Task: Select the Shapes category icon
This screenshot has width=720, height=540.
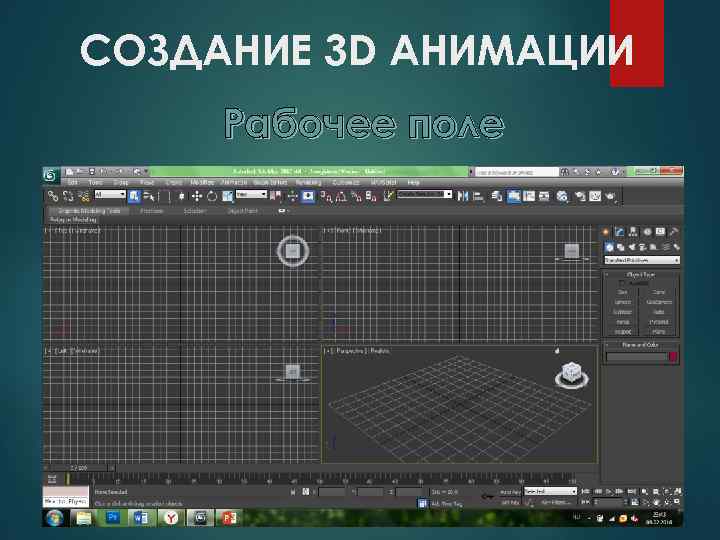Action: (x=621, y=247)
